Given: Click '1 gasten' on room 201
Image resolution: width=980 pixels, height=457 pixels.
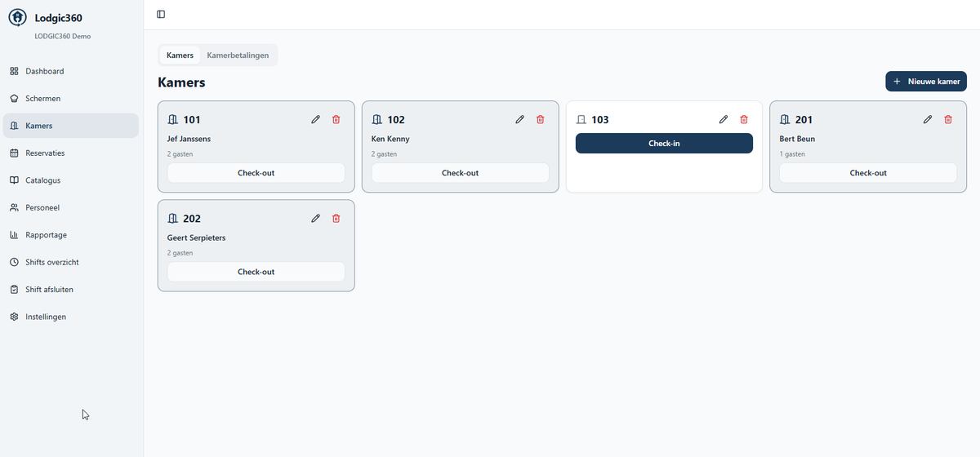Looking at the screenshot, I should pyautogui.click(x=792, y=154).
